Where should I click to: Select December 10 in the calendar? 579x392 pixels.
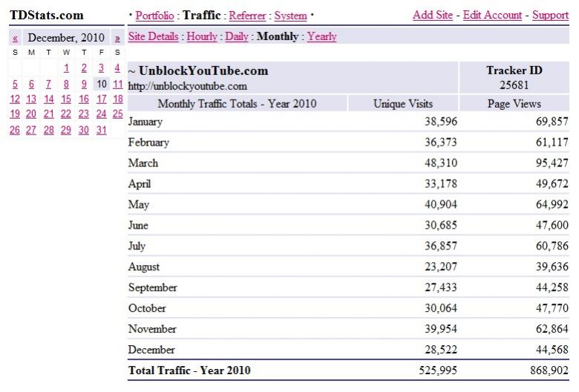[x=101, y=84]
